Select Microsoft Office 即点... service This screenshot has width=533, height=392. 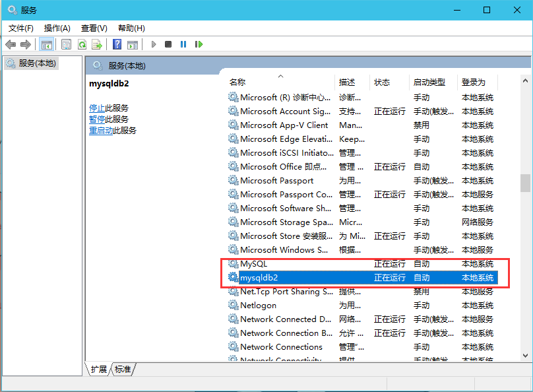pyautogui.click(x=362, y=166)
